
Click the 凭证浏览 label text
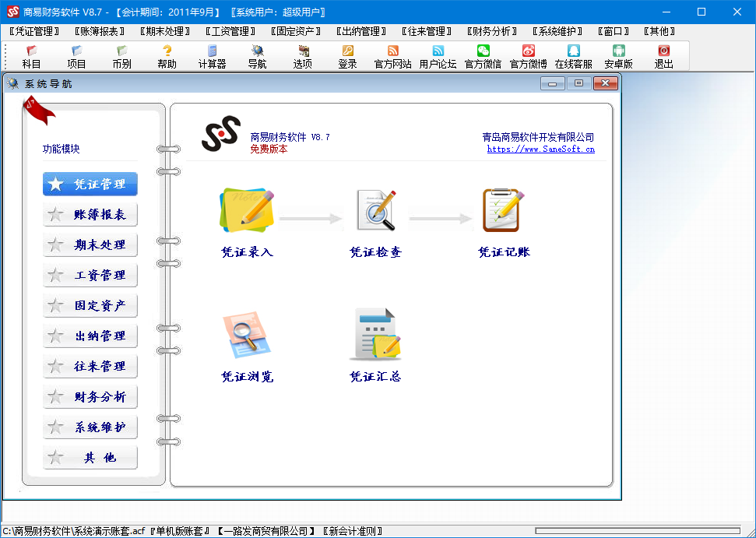[x=248, y=376]
